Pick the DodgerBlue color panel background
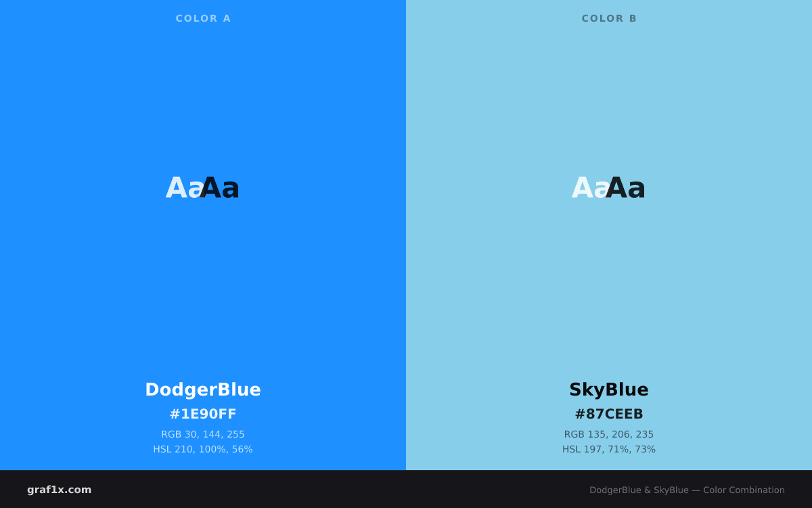Screen dimensions: 812x508 click(x=203, y=284)
